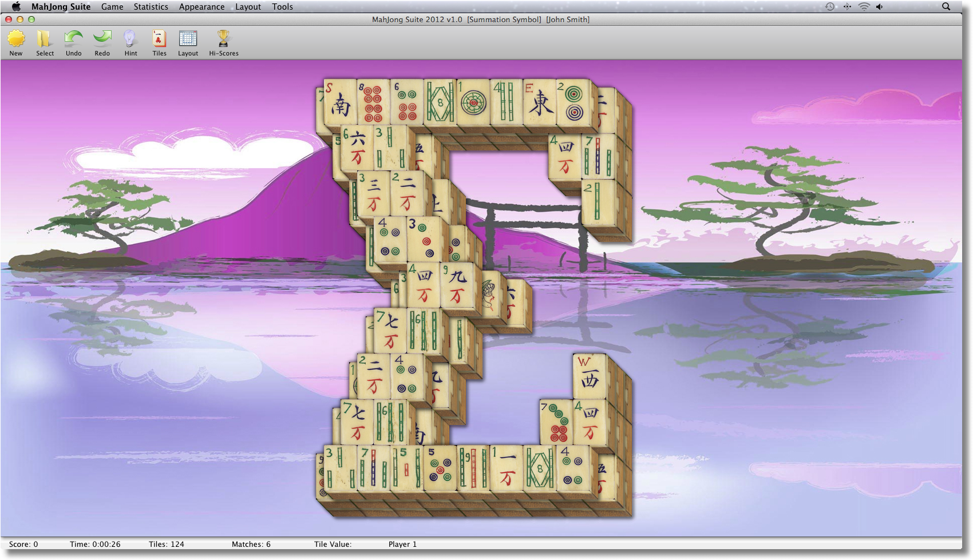Select the 3 character tile
The width and height of the screenshot is (973, 560).
[374, 193]
